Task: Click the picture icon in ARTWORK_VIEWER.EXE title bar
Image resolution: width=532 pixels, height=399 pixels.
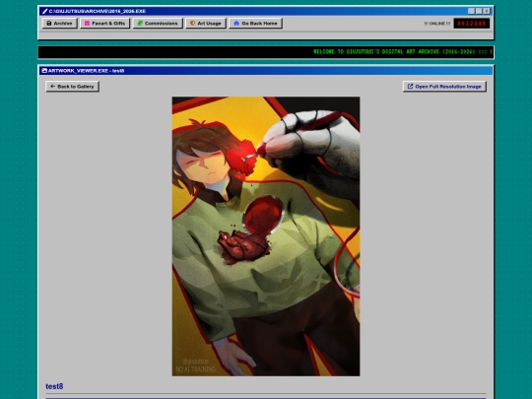Action: coord(44,71)
